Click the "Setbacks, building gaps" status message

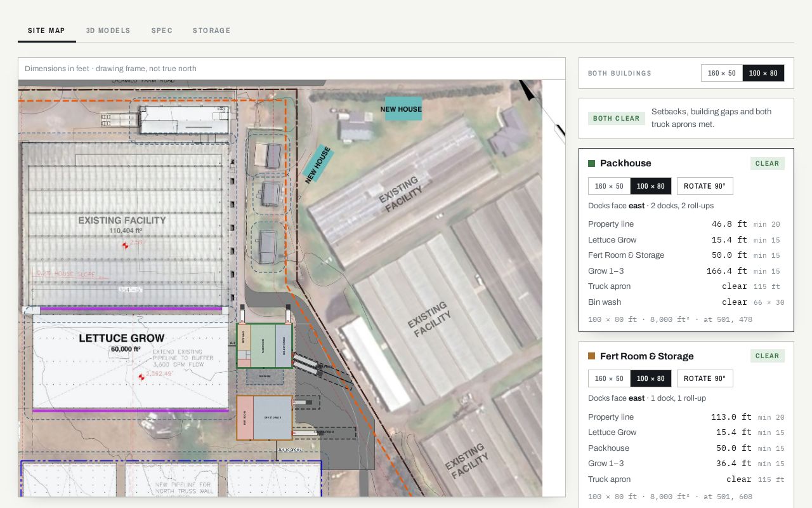coord(712,118)
